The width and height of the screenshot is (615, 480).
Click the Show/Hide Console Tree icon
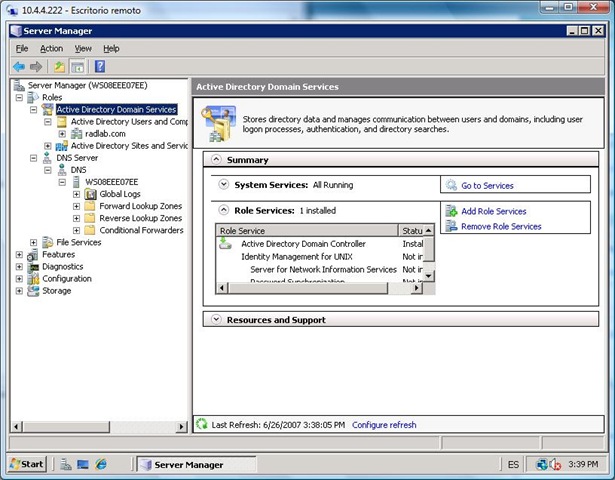pos(77,66)
